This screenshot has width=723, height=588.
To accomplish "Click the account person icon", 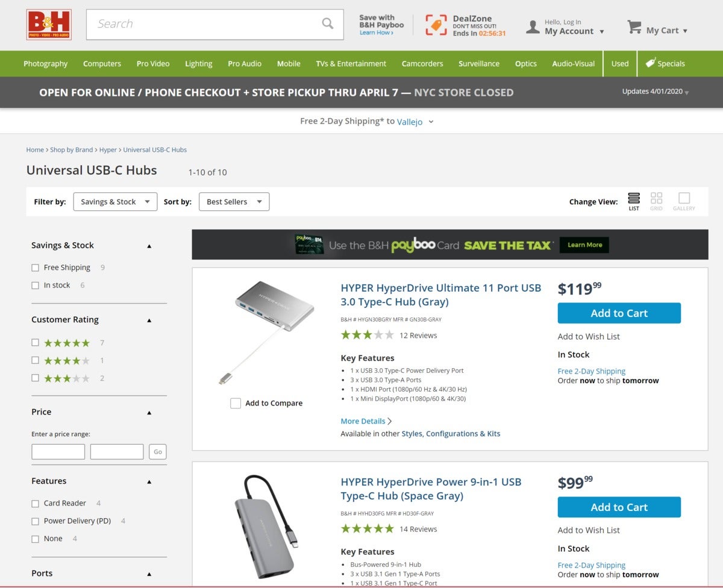I will pos(533,27).
